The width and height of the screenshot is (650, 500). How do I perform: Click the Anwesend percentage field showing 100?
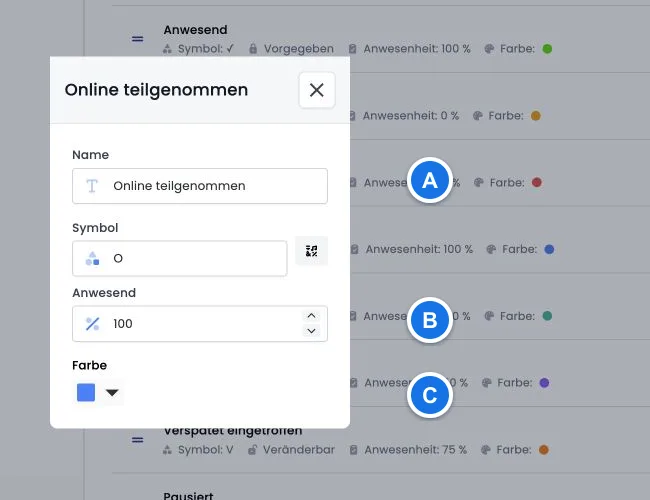(200, 324)
